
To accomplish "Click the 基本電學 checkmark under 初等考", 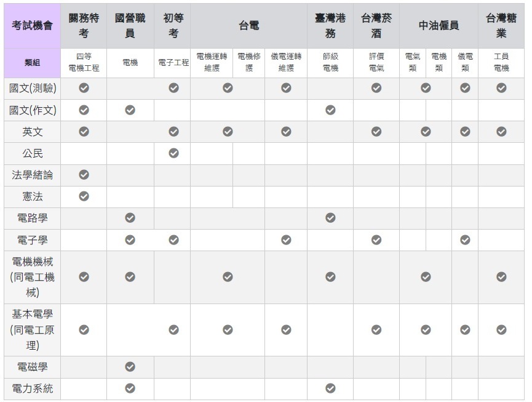I will point(173,330).
